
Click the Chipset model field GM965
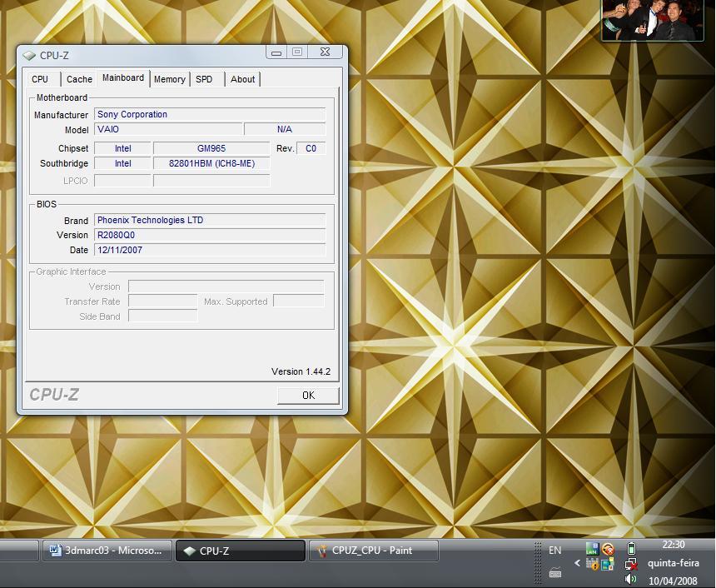pos(211,148)
